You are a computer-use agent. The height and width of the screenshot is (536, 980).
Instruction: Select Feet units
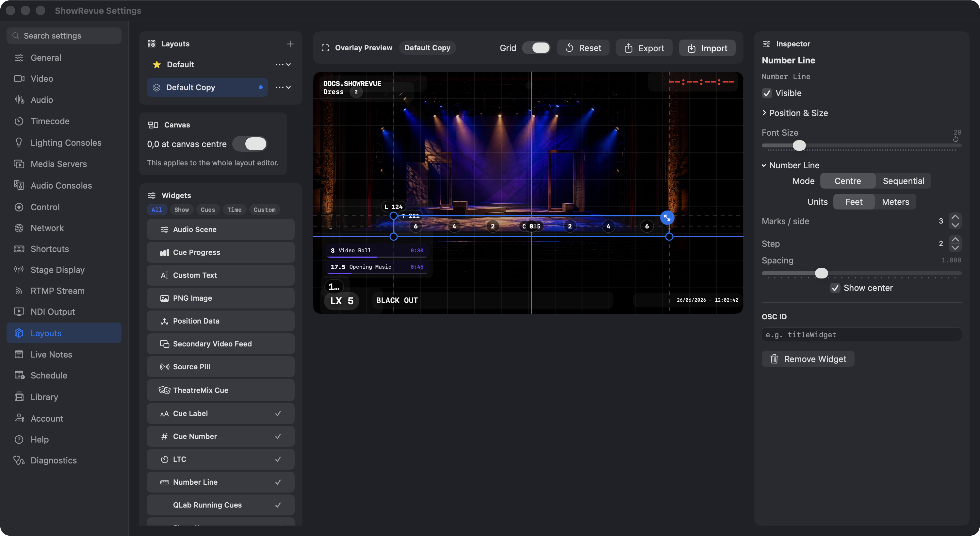(x=853, y=202)
